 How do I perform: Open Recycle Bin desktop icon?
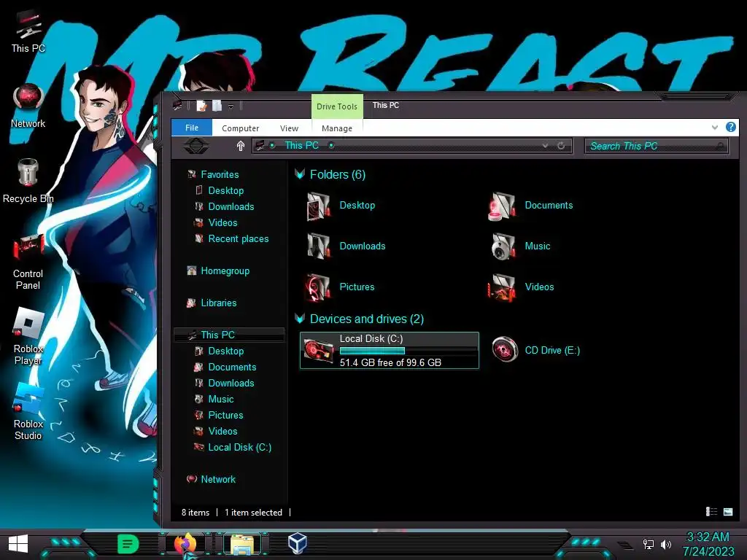tap(28, 181)
